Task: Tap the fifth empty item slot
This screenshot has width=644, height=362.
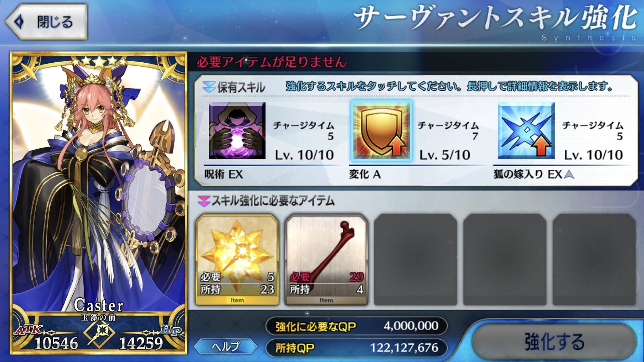Action: click(594, 260)
